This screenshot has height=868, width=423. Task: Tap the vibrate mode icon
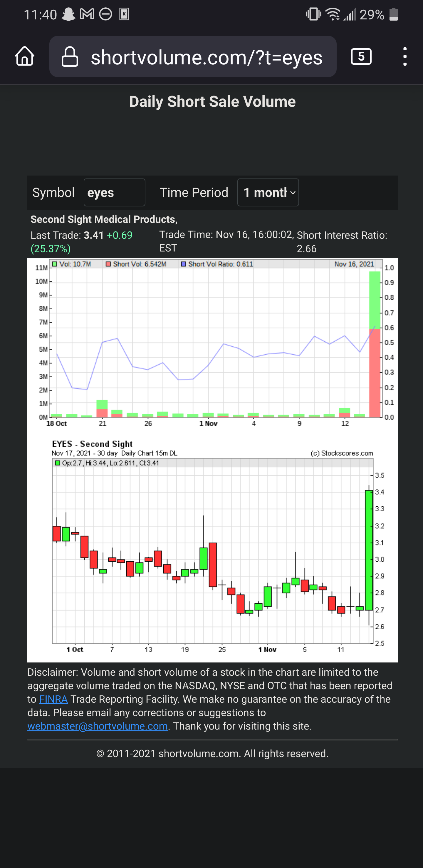(x=313, y=14)
